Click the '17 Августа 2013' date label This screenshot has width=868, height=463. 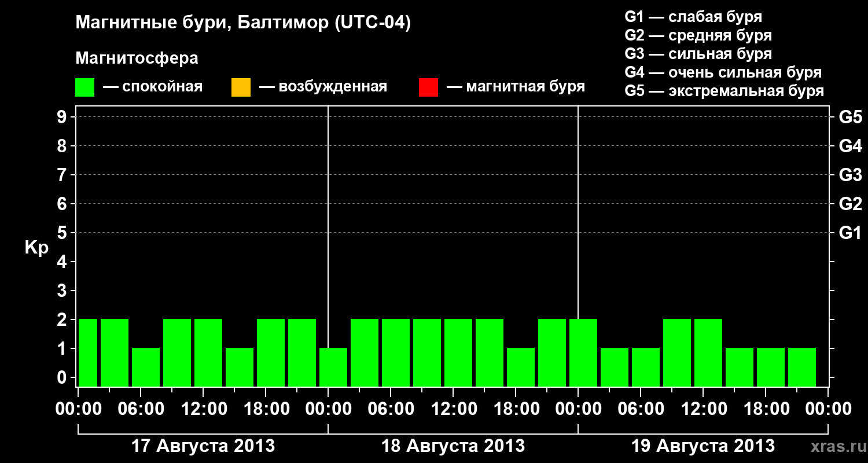click(x=203, y=446)
